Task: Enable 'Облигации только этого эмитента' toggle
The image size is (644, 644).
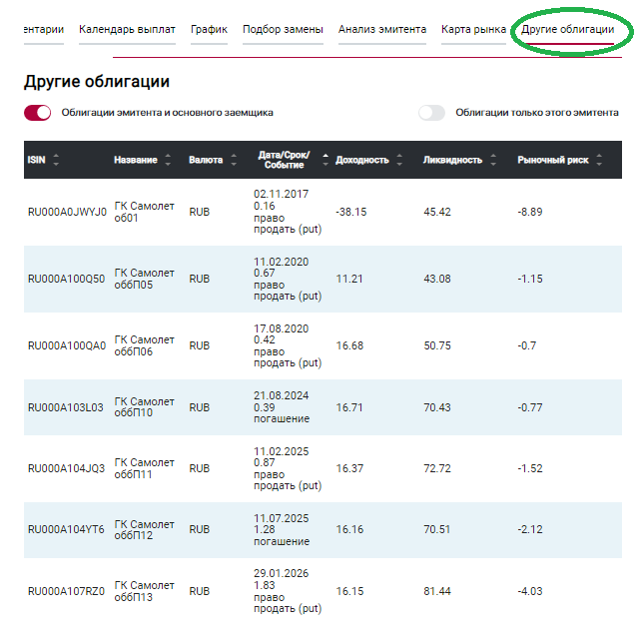Action: coord(431,113)
